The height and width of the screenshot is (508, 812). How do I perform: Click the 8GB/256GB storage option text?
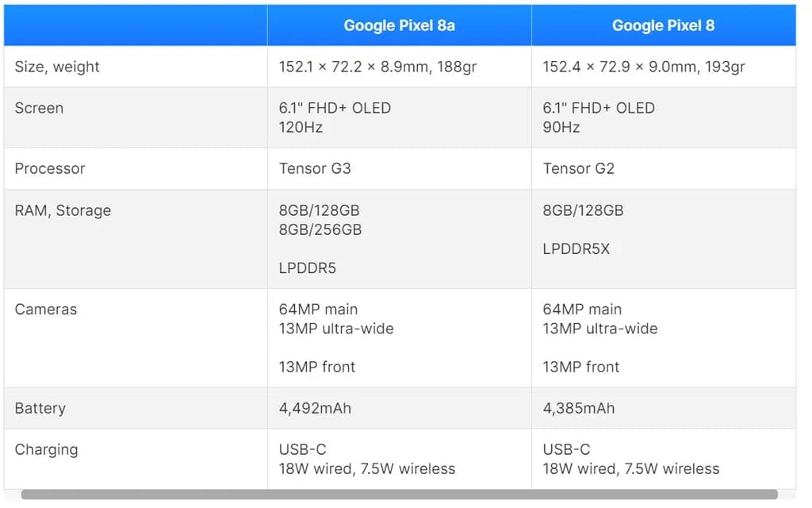click(320, 229)
